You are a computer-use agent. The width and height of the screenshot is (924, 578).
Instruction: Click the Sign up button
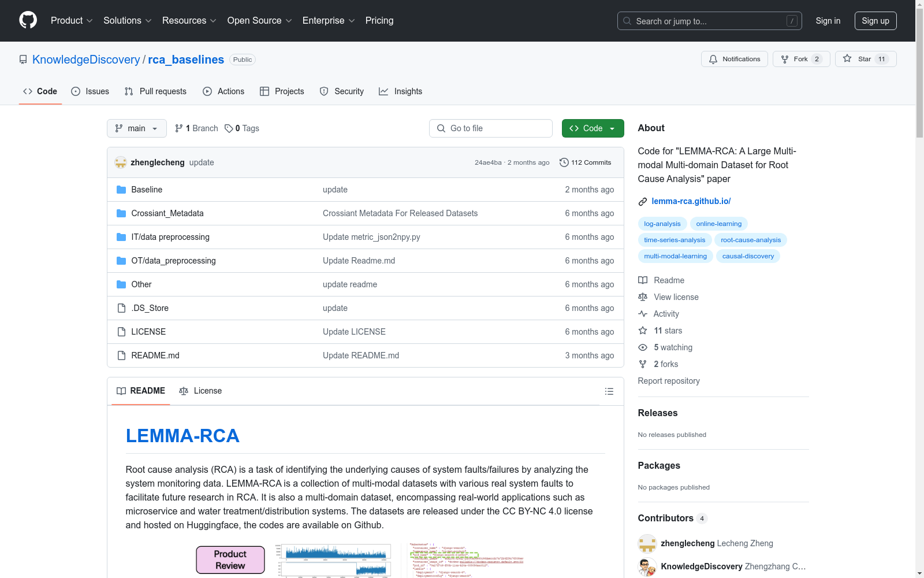(875, 21)
